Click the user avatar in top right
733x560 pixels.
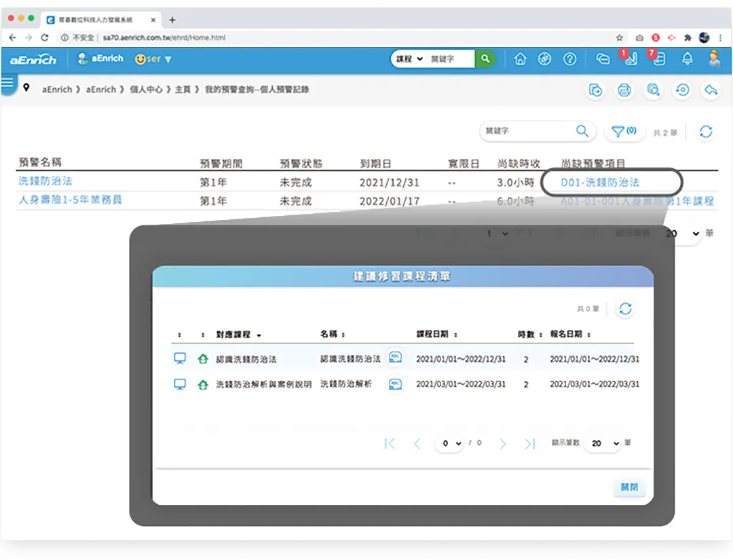(714, 59)
